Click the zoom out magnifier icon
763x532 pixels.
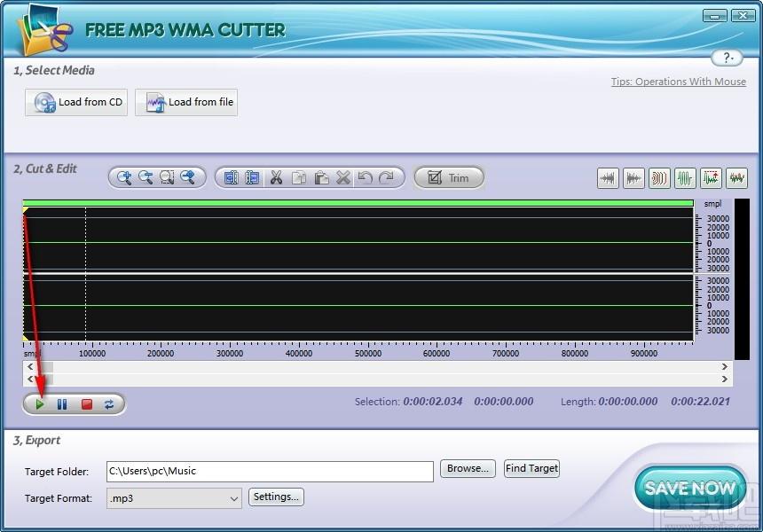(x=146, y=178)
